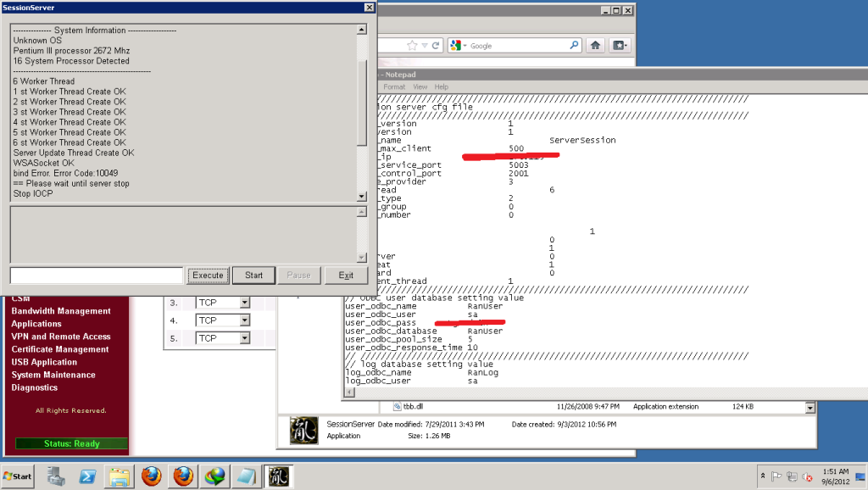
Task: Open the Format menu in Notepad
Action: 394,87
